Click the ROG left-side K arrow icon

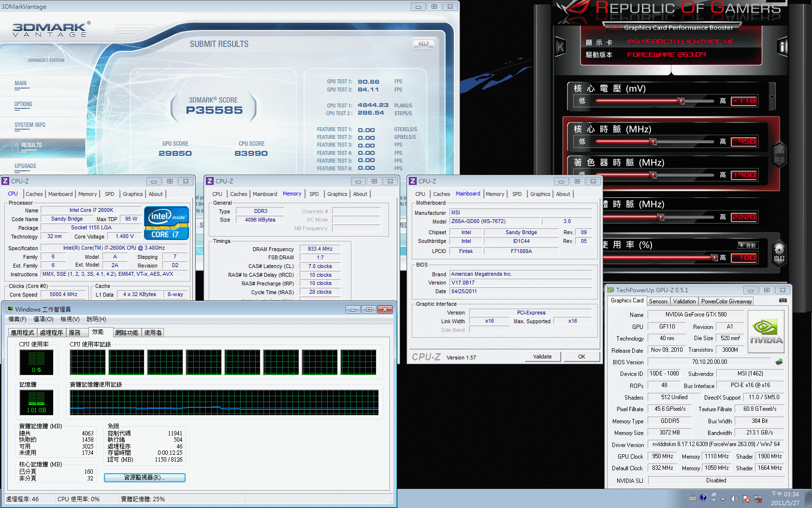[560, 47]
